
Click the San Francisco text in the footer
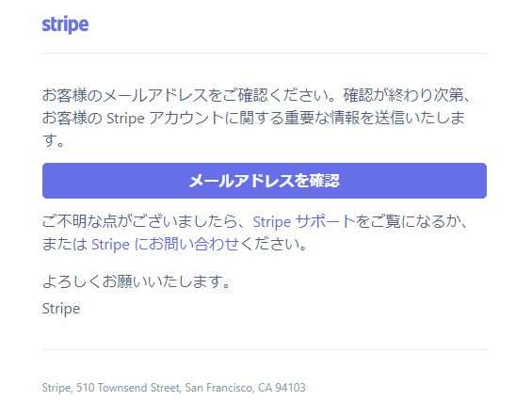point(219,388)
